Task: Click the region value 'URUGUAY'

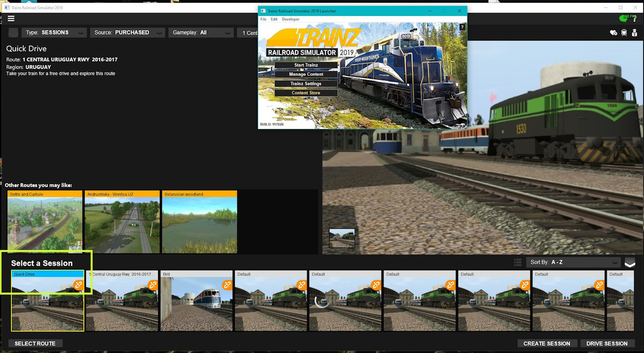Action: 38,67
